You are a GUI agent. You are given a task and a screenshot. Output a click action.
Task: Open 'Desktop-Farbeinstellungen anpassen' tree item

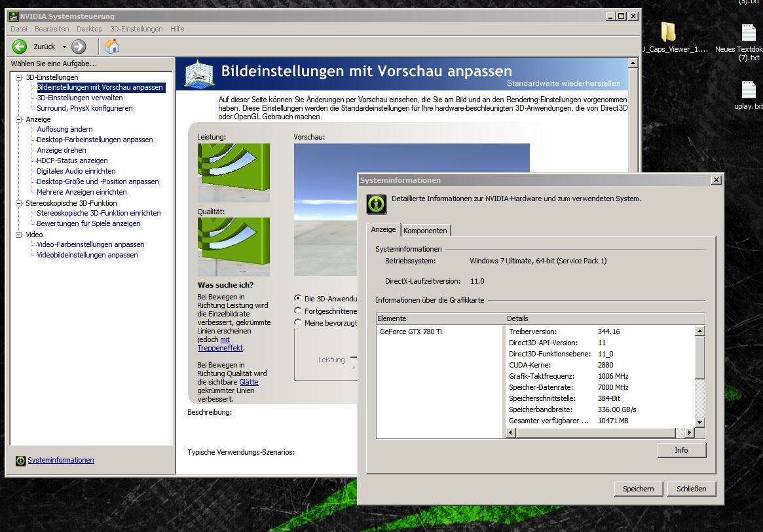95,140
